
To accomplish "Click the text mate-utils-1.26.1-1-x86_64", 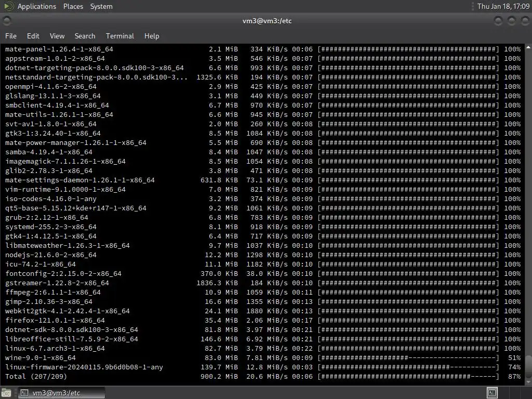I will tap(59, 115).
